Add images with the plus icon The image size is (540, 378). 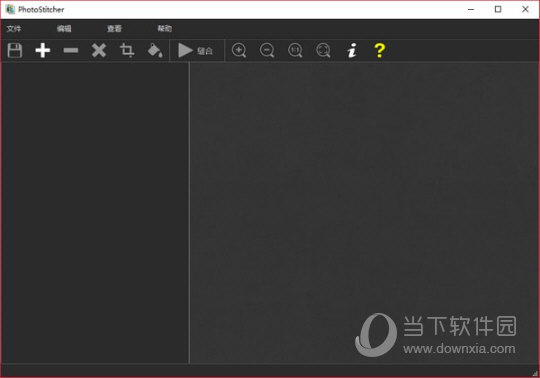(43, 50)
